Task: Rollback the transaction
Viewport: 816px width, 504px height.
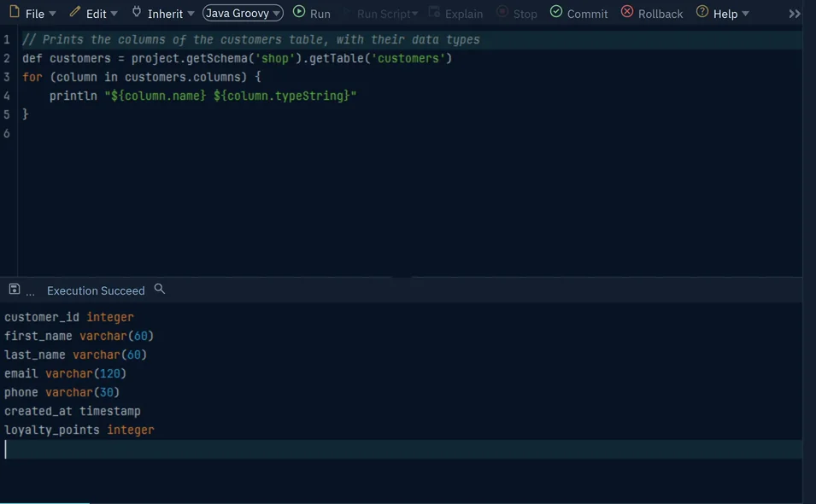Action: (652, 14)
